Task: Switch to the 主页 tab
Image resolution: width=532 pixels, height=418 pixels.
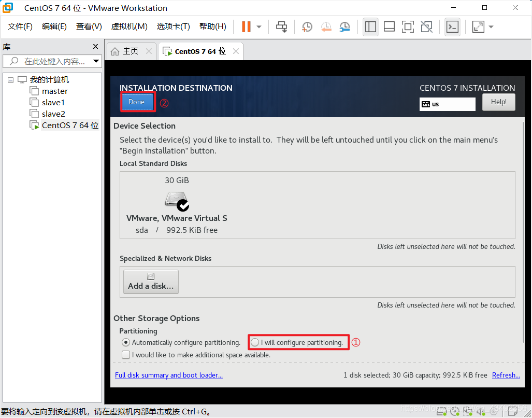Action: 131,51
